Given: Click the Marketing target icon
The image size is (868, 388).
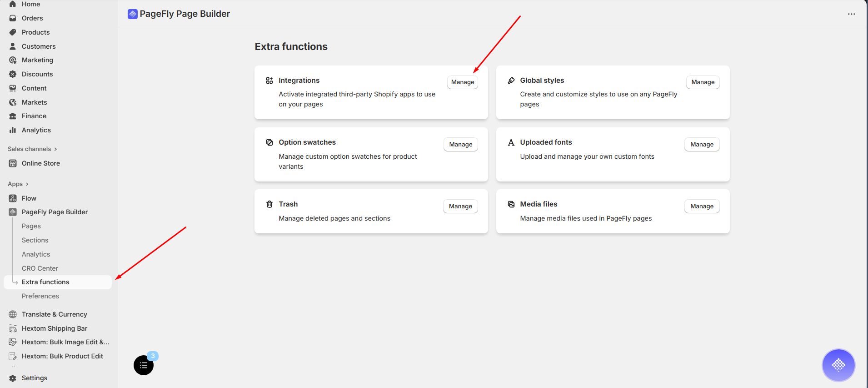Looking at the screenshot, I should pos(13,60).
